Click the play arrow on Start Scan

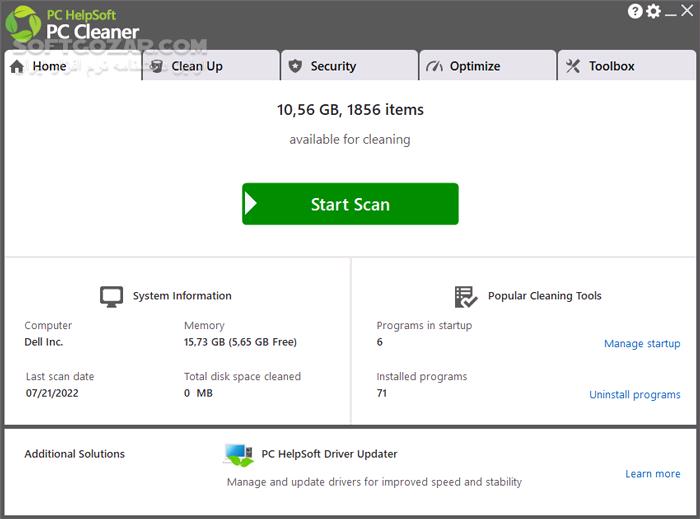[251, 204]
